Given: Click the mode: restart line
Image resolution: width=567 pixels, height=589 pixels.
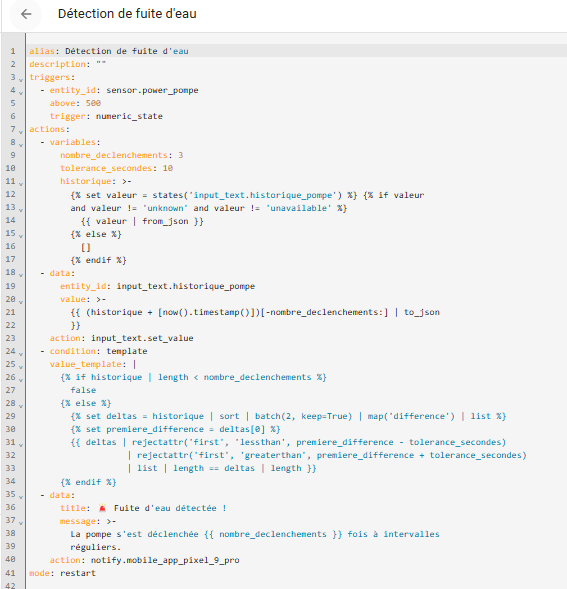Looking at the screenshot, I should pos(62,573).
